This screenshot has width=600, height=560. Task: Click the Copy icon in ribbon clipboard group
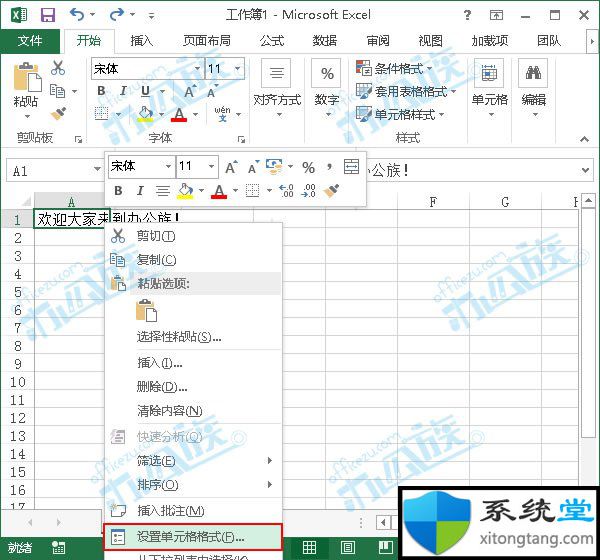[x=57, y=91]
